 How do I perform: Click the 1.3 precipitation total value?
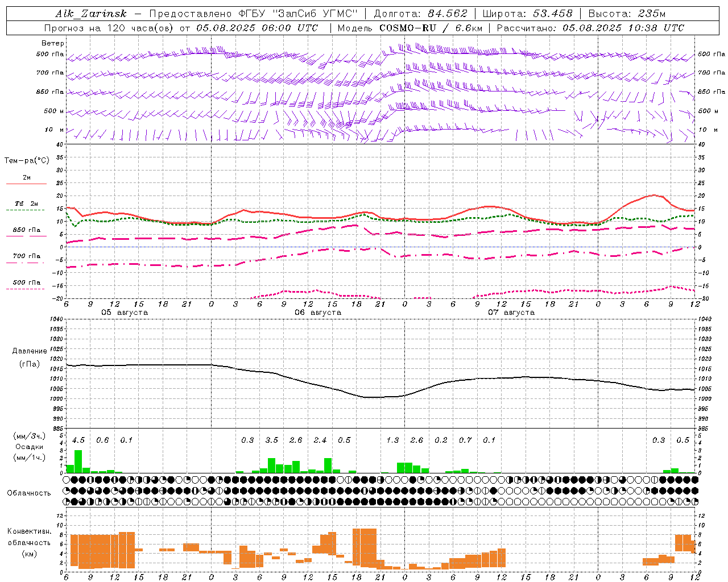392,440
